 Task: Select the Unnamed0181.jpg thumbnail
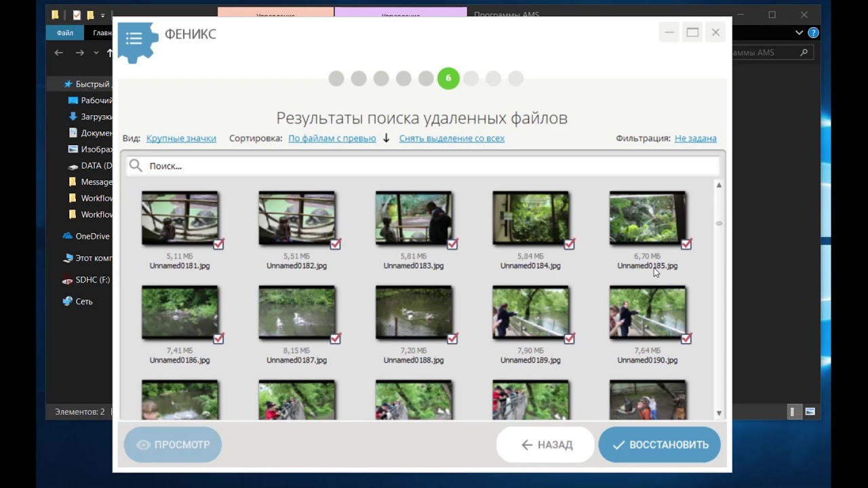(x=180, y=218)
